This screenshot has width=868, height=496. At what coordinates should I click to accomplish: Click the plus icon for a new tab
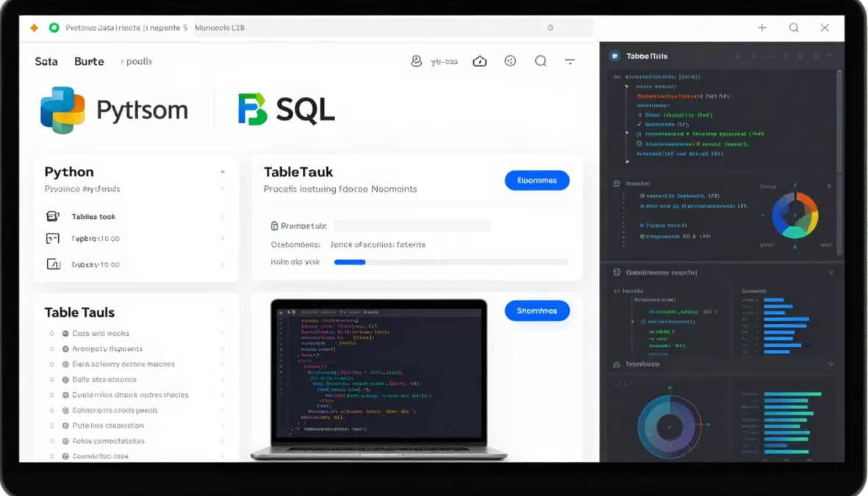(x=762, y=28)
